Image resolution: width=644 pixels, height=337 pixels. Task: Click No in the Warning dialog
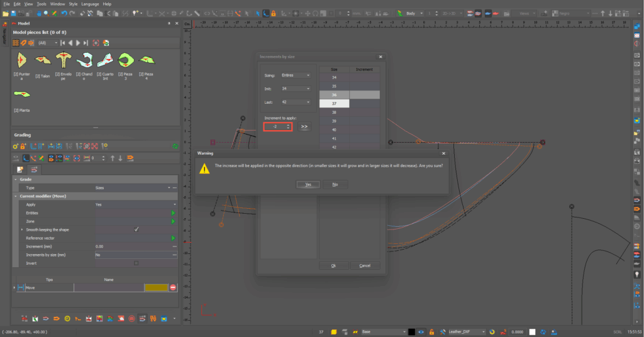pyautogui.click(x=335, y=184)
